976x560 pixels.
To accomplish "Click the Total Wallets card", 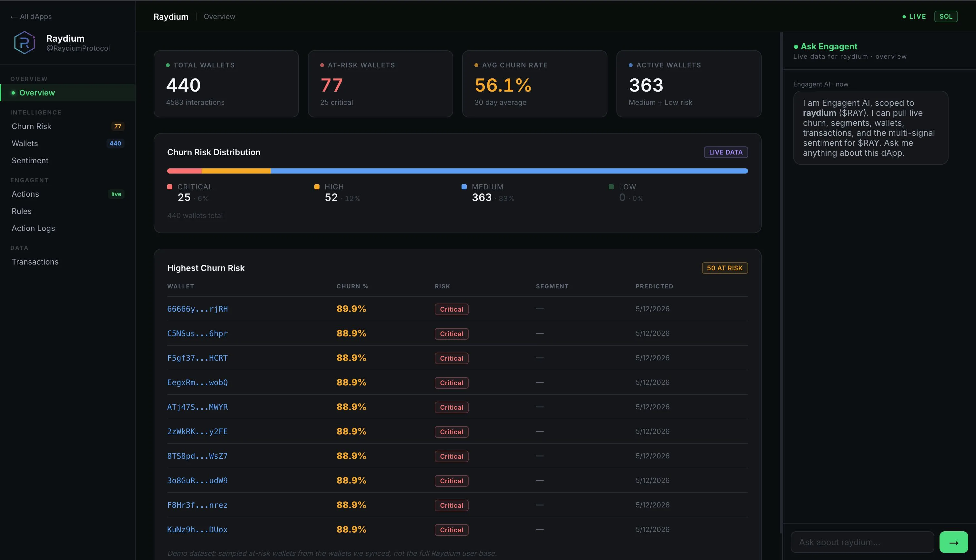I will coord(226,84).
